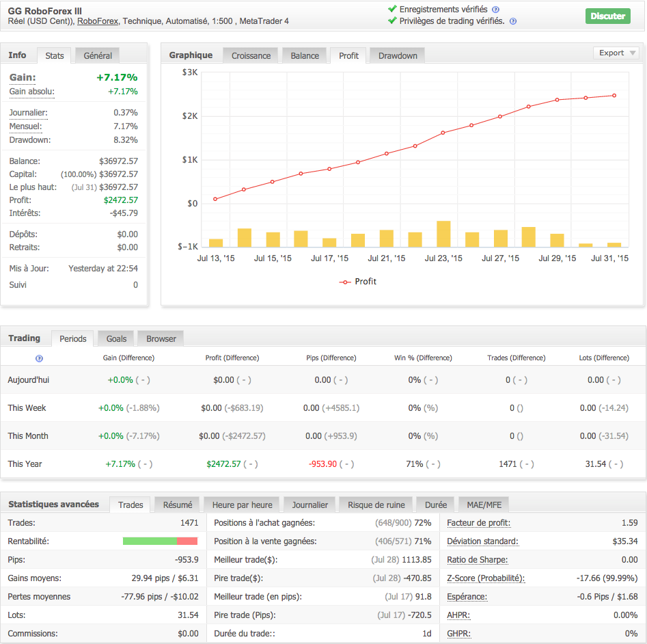Follow the RoboForex broker link
The image size is (647, 644).
coord(98,21)
